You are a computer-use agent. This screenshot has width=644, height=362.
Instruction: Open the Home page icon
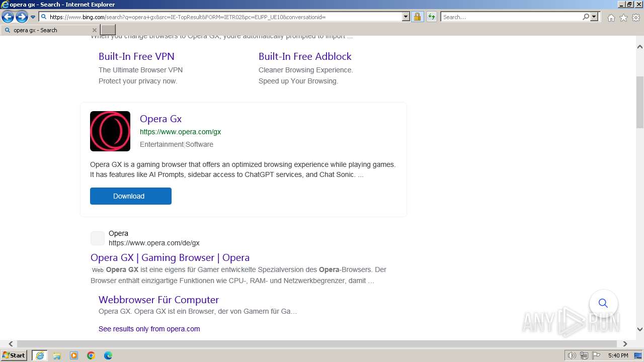click(x=611, y=18)
